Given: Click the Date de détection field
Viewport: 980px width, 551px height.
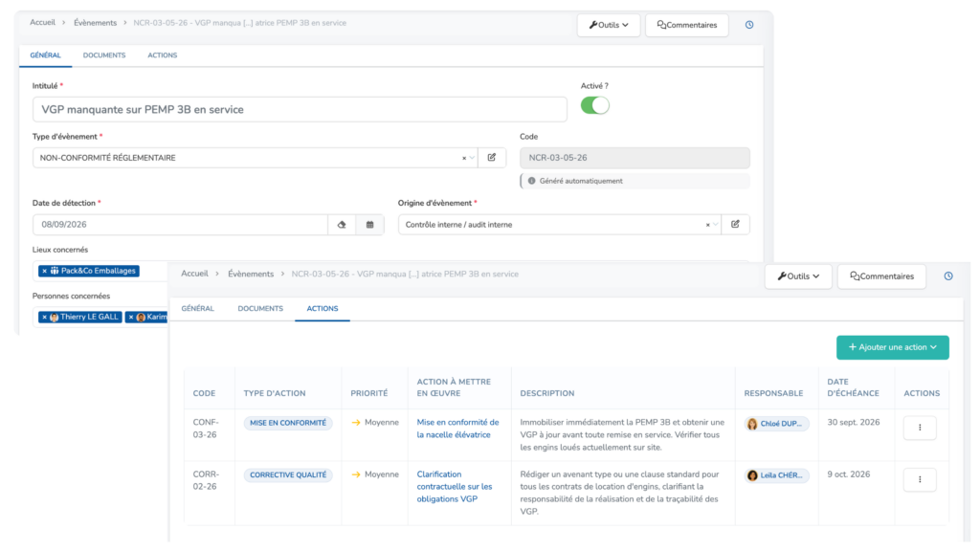Looking at the screenshot, I should 180,224.
